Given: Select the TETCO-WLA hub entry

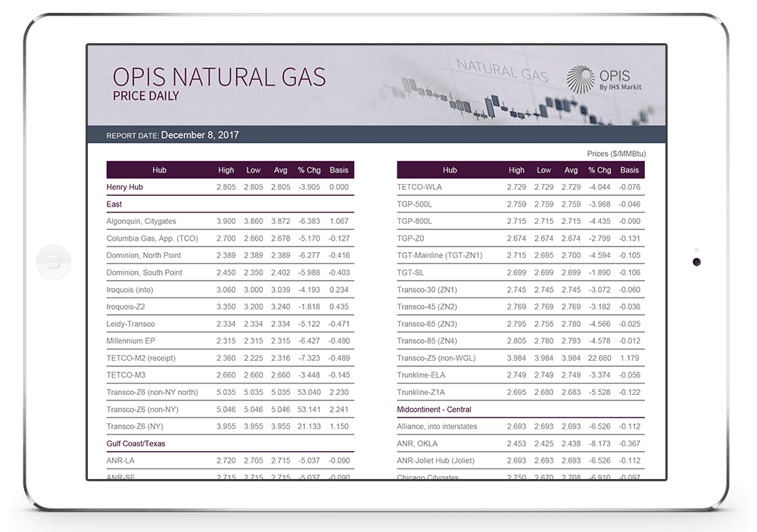Looking at the screenshot, I should [419, 187].
